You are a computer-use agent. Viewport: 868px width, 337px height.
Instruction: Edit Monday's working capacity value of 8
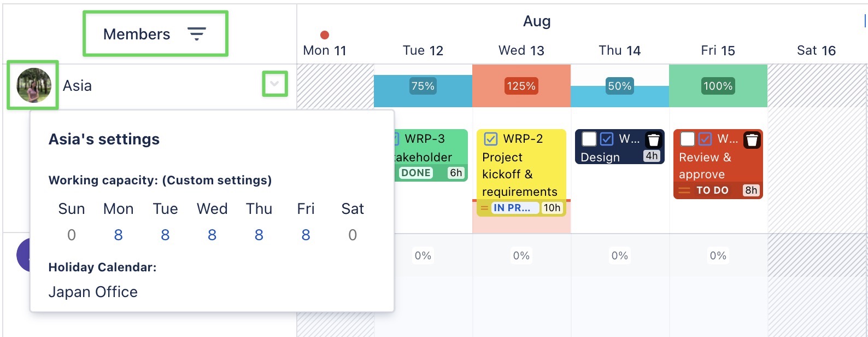coord(118,235)
